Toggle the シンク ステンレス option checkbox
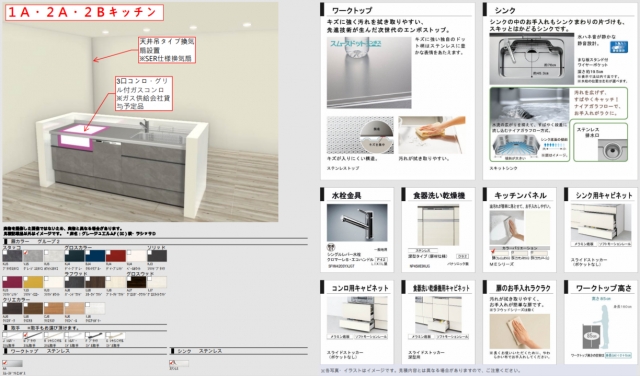 172,362
